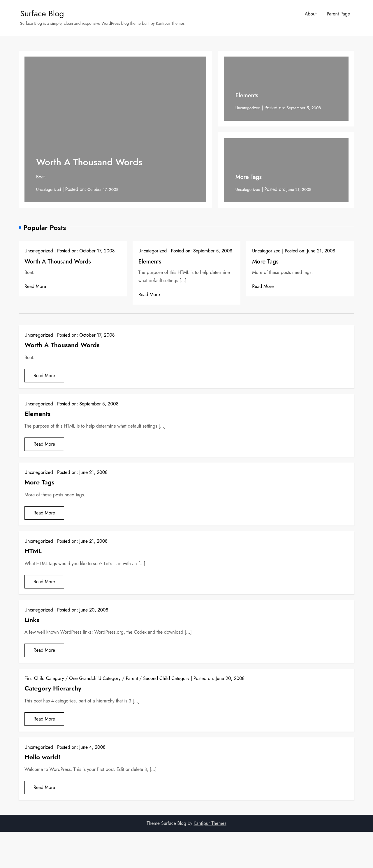Click the Surface Blog site title
The height and width of the screenshot is (868, 373).
[42, 13]
